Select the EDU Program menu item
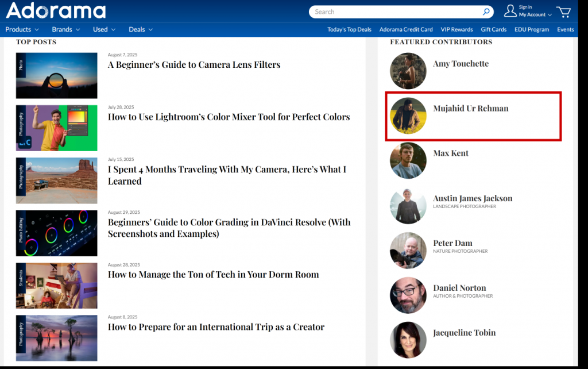588x369 pixels. (531, 29)
